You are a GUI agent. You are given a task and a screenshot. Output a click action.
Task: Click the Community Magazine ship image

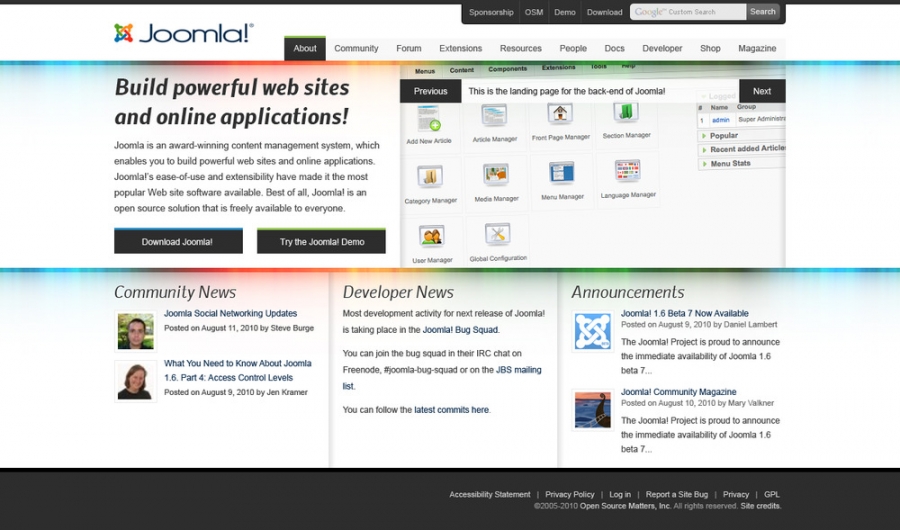[593, 410]
